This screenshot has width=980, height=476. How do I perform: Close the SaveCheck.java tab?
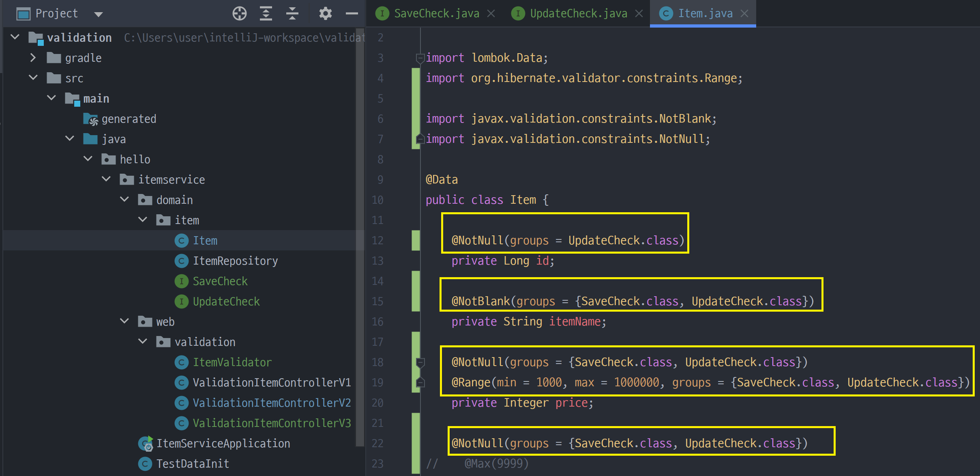[x=491, y=13]
